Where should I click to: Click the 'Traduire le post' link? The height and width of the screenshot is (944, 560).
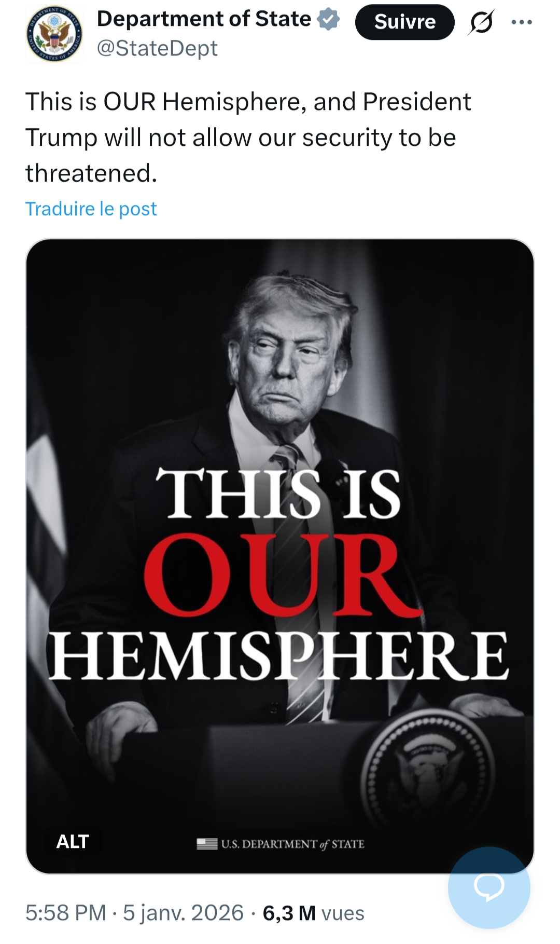pos(91,209)
